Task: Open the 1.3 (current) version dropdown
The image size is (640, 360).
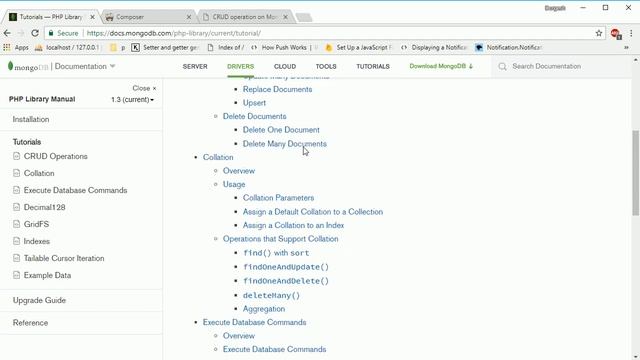Action: coord(132,100)
